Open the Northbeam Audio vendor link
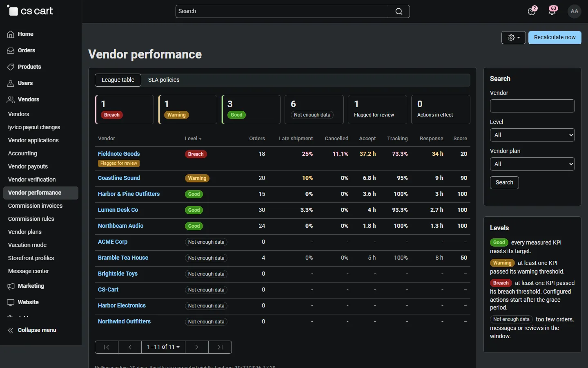 [120, 226]
